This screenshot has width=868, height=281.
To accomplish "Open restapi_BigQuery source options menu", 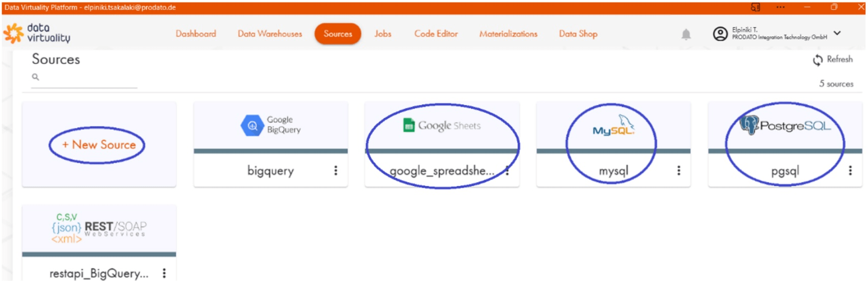I will tap(164, 273).
